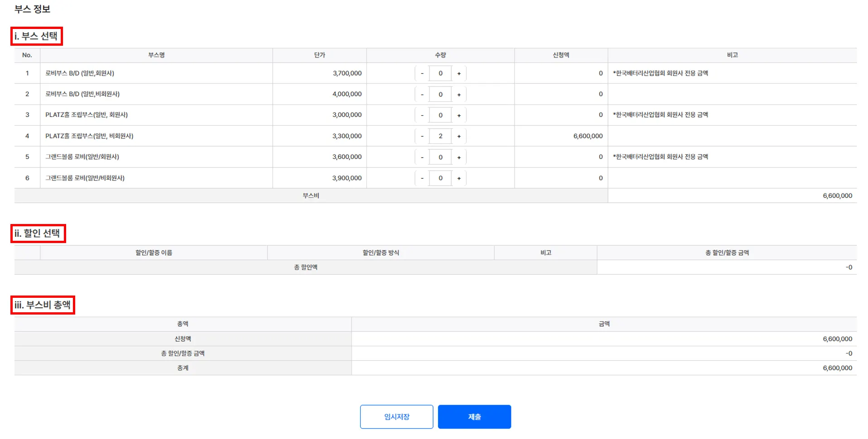868x439 pixels.
Task: Select booth name 그랜드볼룸 로비(일반/회원사)
Action: click(82, 157)
